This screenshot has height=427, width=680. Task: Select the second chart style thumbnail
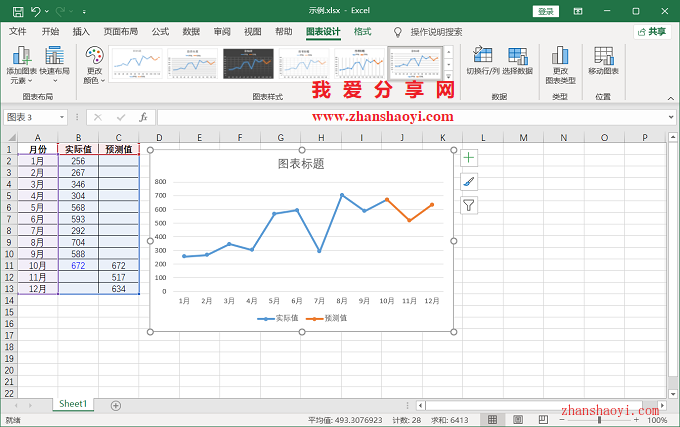tap(193, 63)
